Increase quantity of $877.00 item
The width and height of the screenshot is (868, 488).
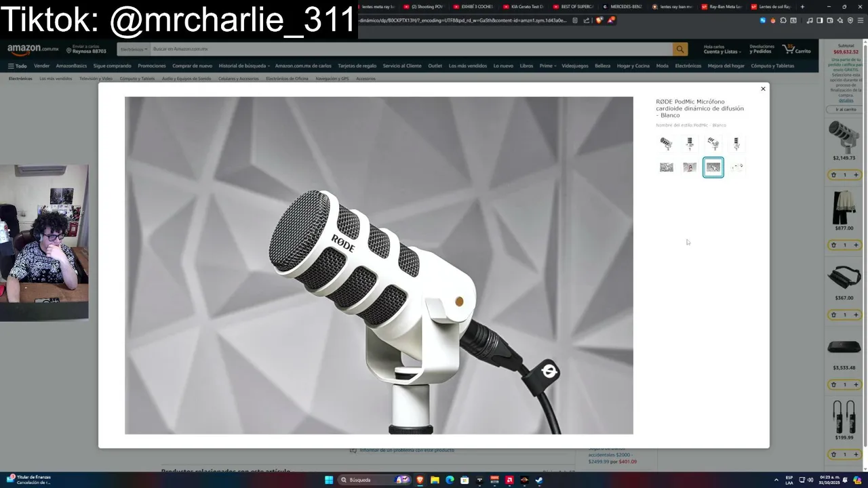pyautogui.click(x=856, y=245)
